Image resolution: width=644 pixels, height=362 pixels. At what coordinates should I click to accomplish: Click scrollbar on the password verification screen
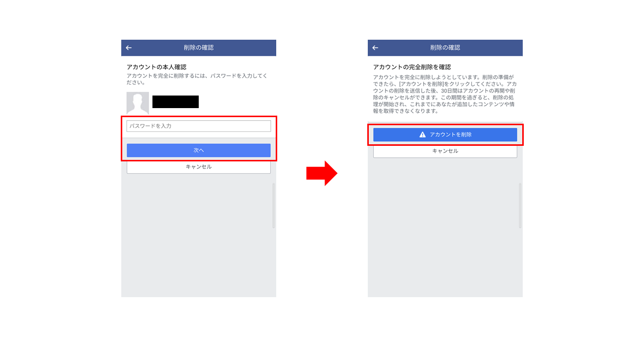tap(274, 206)
